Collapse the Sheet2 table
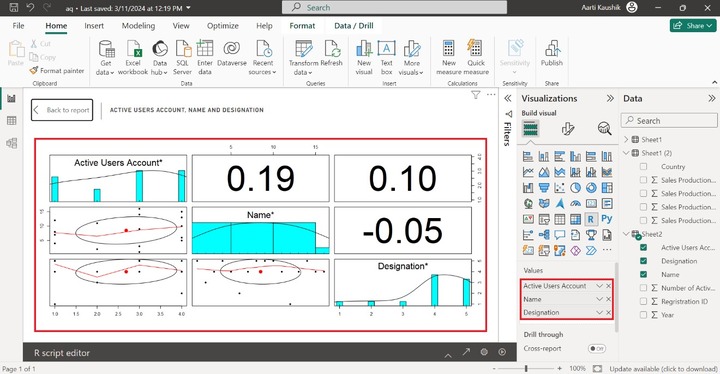 tap(626, 234)
